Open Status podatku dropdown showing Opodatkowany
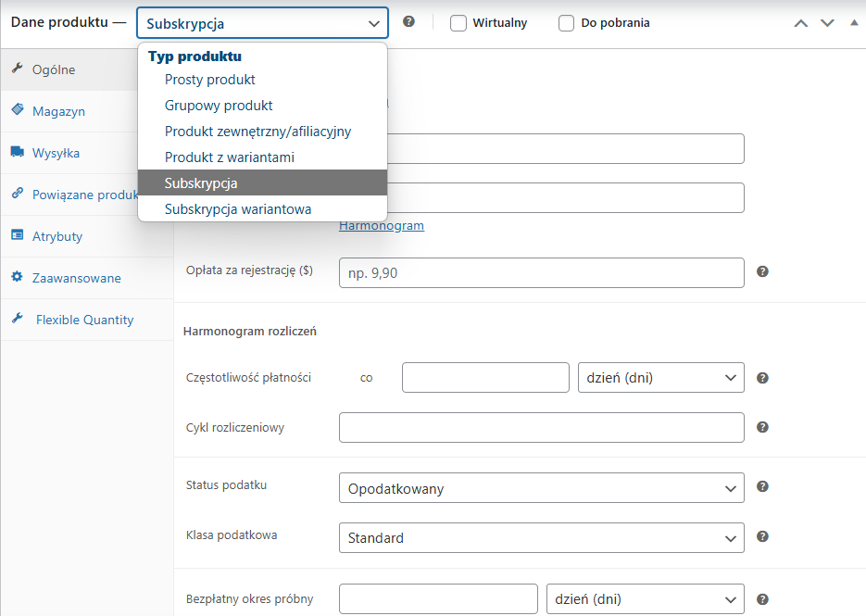Viewport: 866px width, 616px height. tap(541, 488)
